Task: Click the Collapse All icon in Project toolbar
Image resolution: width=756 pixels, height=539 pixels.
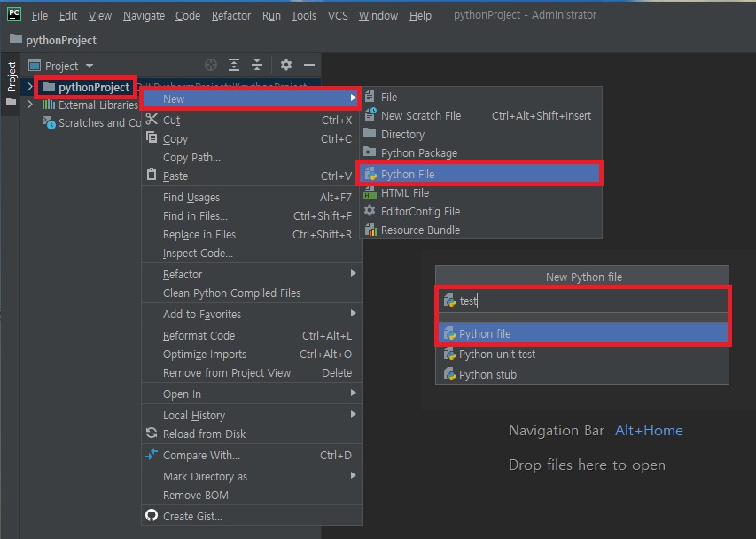Action: pos(257,65)
